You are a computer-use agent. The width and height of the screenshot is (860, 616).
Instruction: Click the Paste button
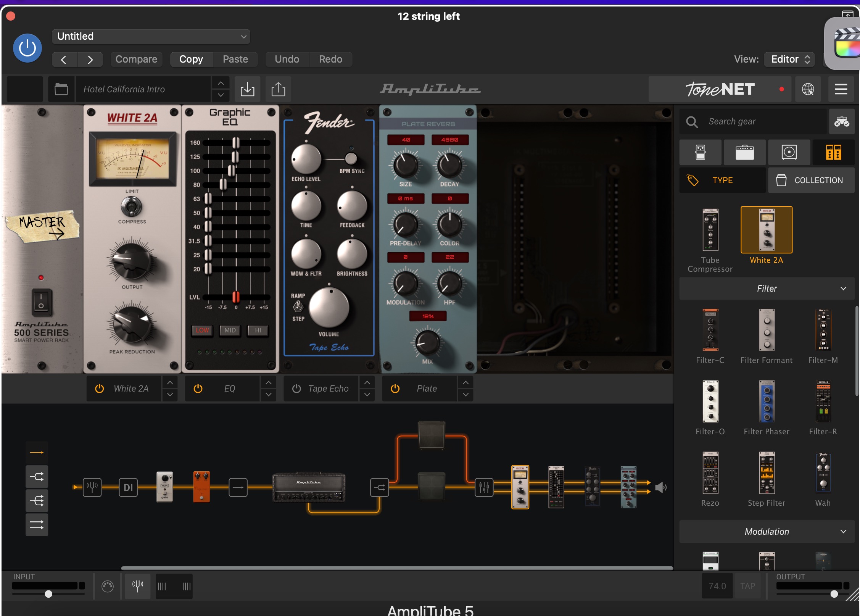pyautogui.click(x=235, y=59)
